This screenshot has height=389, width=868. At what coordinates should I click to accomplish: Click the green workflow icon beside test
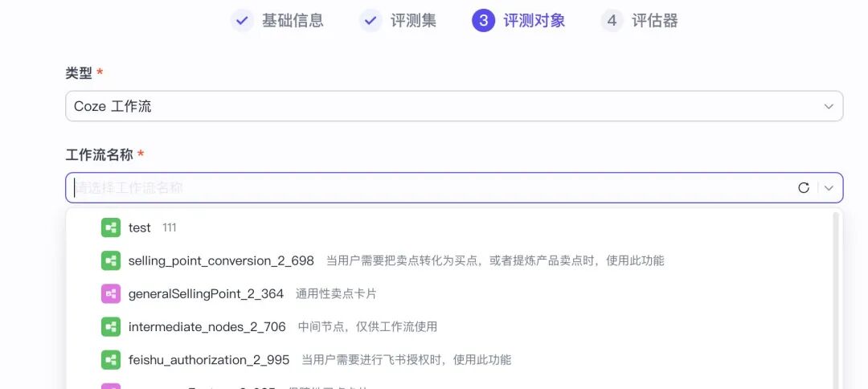pos(111,227)
